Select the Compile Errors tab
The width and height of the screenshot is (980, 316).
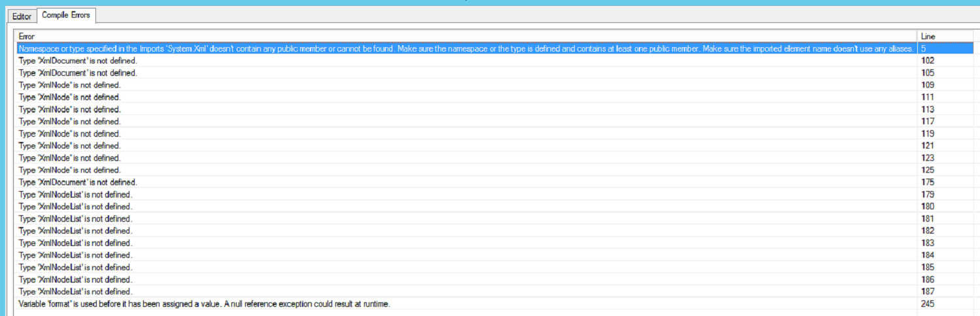[66, 15]
